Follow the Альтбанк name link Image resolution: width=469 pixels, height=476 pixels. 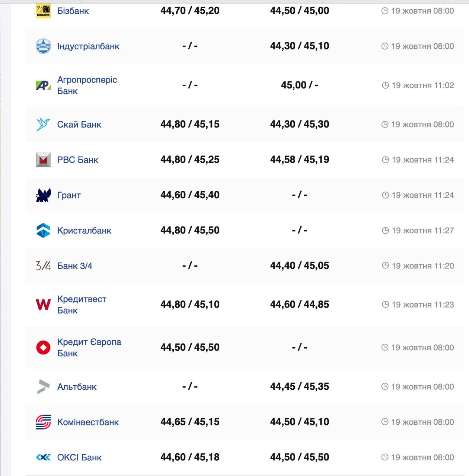pyautogui.click(x=77, y=387)
